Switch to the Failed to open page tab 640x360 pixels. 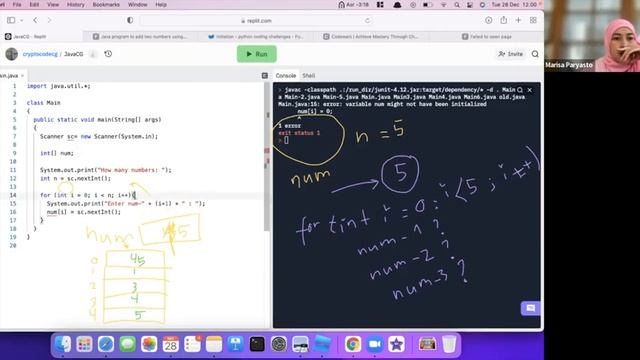point(487,36)
